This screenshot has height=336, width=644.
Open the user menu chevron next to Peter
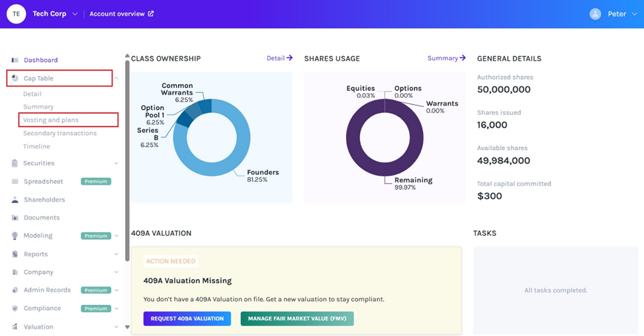(635, 14)
